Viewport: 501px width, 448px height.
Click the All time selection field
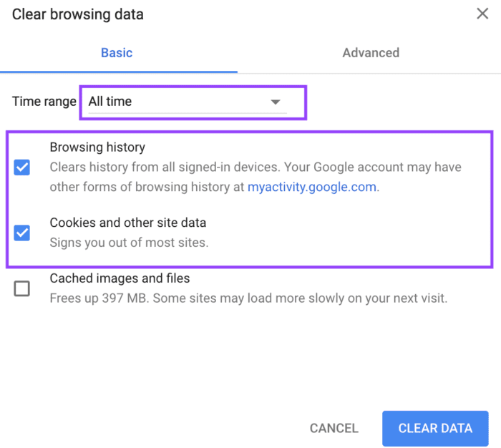188,102
